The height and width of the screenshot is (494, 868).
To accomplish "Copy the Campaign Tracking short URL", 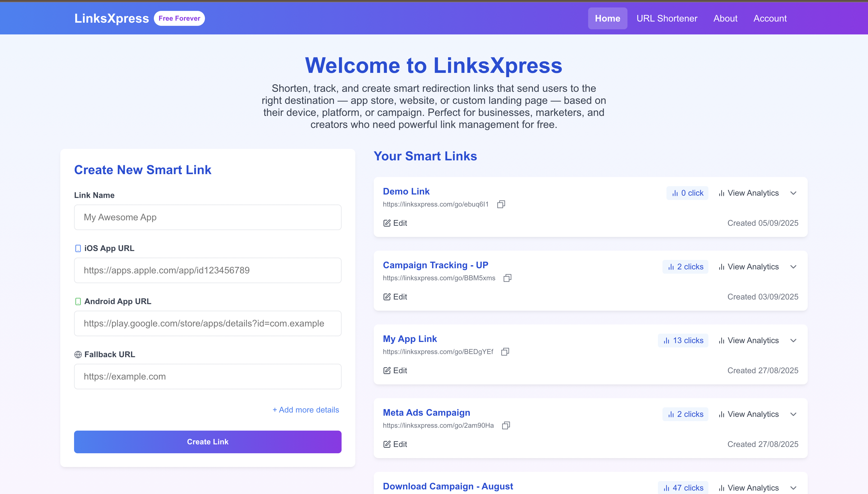I will pyautogui.click(x=507, y=278).
